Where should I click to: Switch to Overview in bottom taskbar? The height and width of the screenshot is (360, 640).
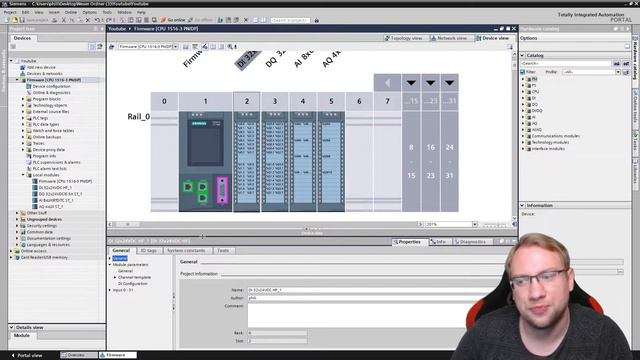click(79, 355)
